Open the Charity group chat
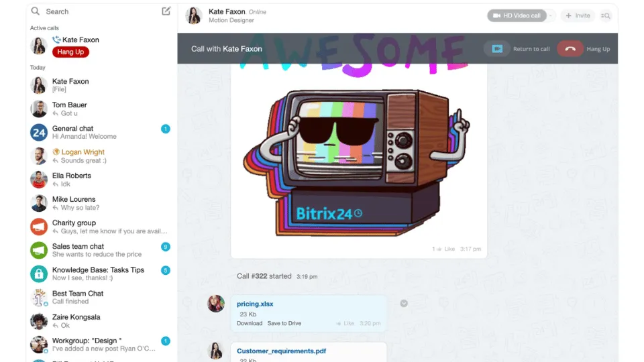This screenshot has height=362, width=644. (102, 227)
